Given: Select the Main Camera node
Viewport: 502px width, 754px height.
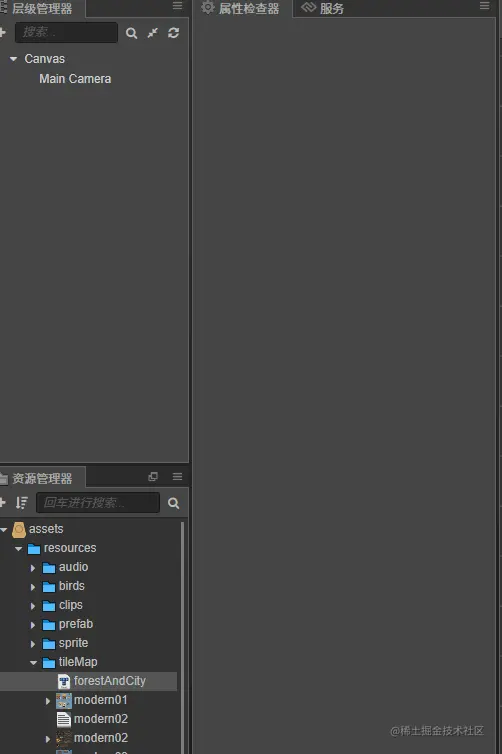Looking at the screenshot, I should (x=75, y=79).
